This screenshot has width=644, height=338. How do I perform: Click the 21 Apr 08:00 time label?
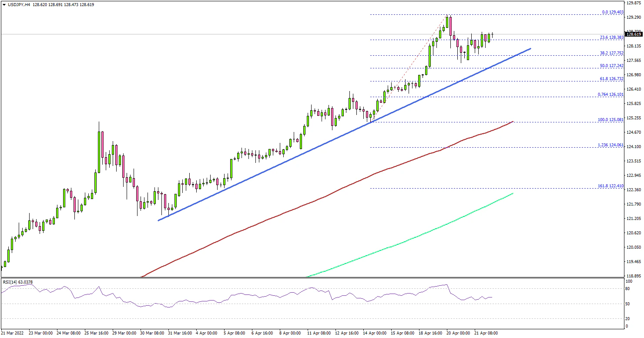(486, 333)
